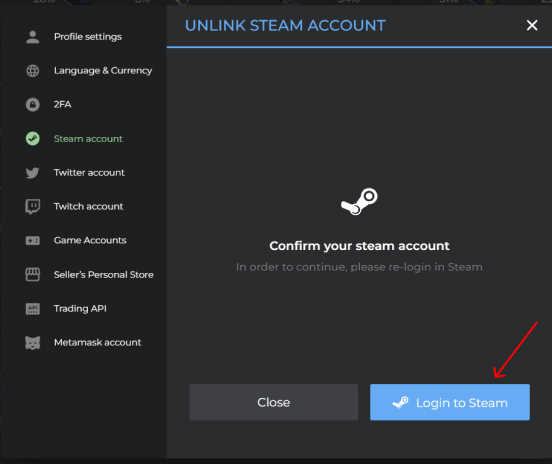Dismiss the dialog with the X icon

(532, 25)
